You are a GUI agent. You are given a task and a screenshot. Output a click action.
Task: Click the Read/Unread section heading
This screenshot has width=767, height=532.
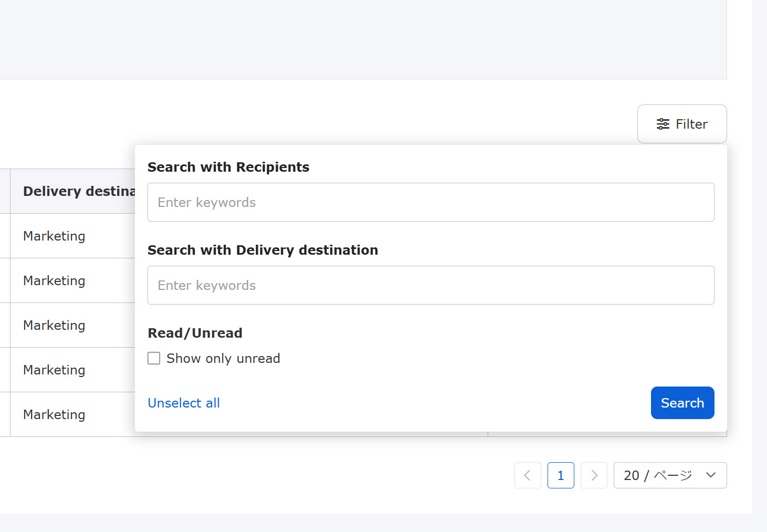(195, 333)
